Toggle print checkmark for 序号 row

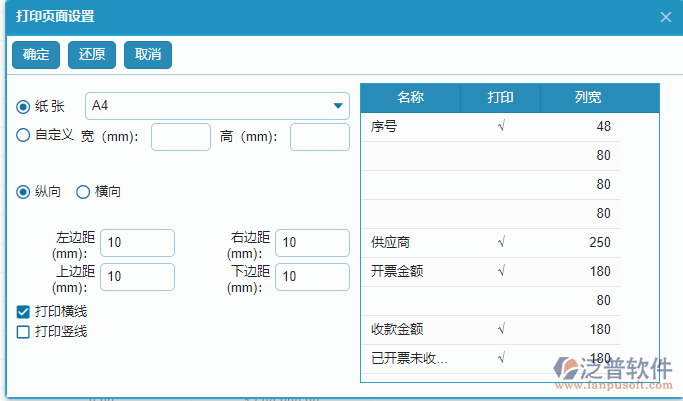pos(500,127)
